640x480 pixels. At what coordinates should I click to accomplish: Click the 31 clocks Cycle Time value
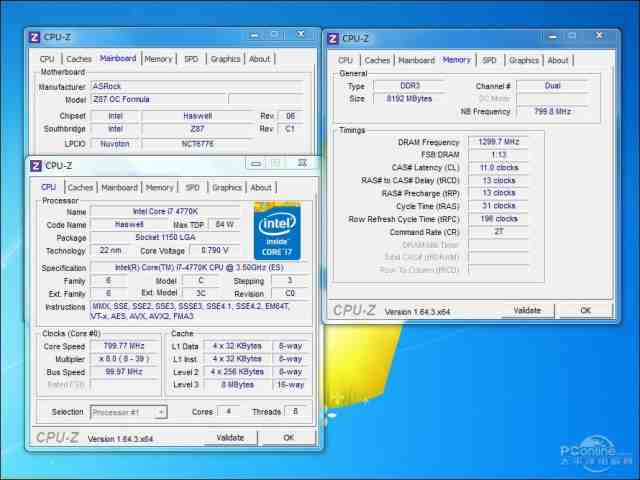[499, 206]
